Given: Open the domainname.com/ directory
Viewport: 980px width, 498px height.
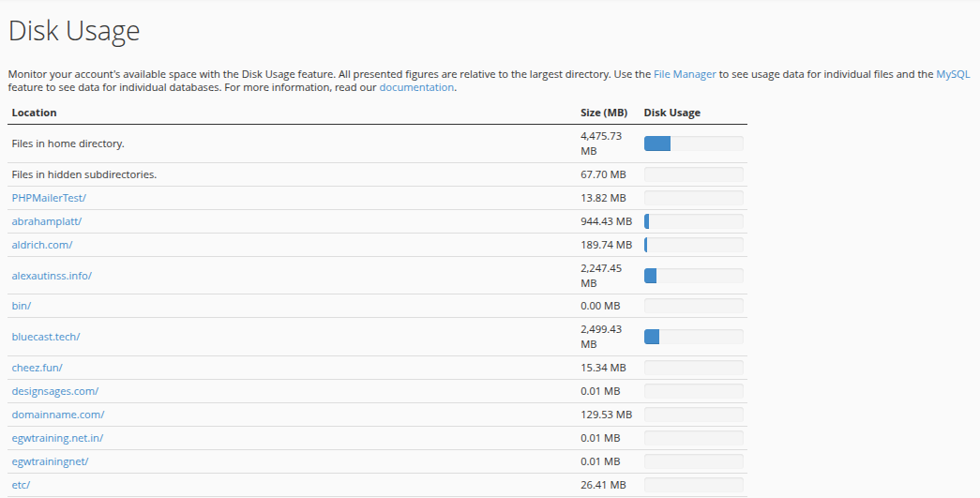Looking at the screenshot, I should tap(58, 415).
